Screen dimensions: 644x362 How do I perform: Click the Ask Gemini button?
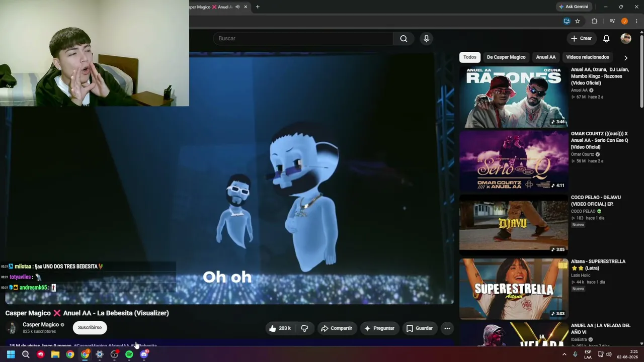click(573, 7)
